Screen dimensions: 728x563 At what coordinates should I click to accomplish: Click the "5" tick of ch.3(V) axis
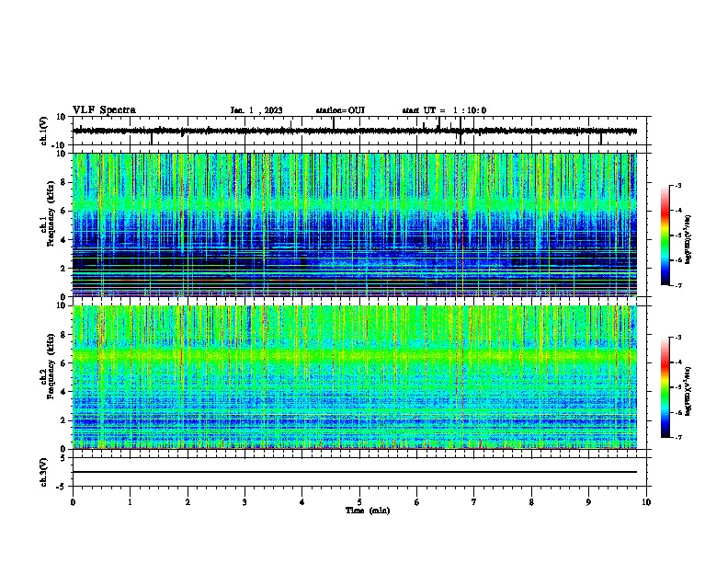[x=63, y=457]
